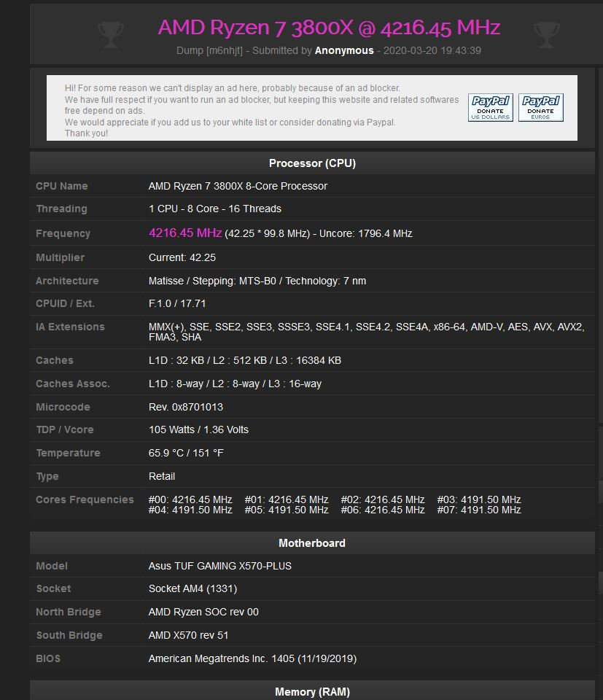The height and width of the screenshot is (700, 603).
Task: Click the 'Dump [m6nhjt]' text
Action: tap(209, 50)
